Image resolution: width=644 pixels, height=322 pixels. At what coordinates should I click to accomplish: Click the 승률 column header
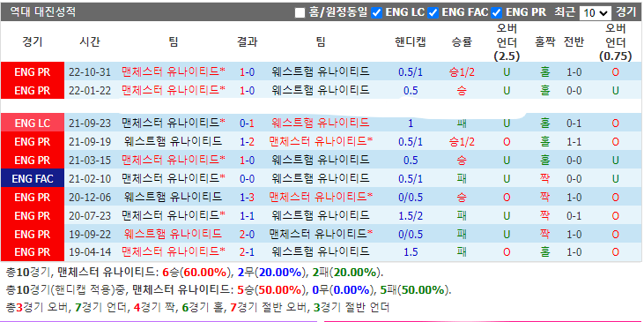[462, 41]
